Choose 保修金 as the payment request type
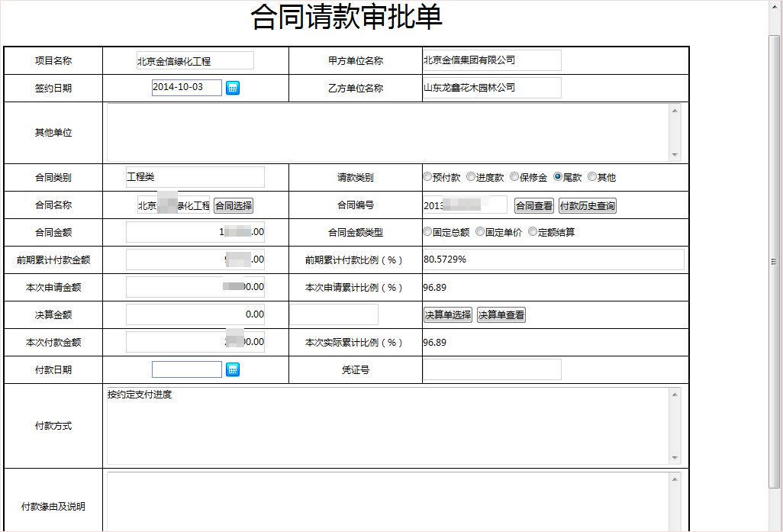Image resolution: width=783 pixels, height=532 pixels. pyautogui.click(x=514, y=177)
